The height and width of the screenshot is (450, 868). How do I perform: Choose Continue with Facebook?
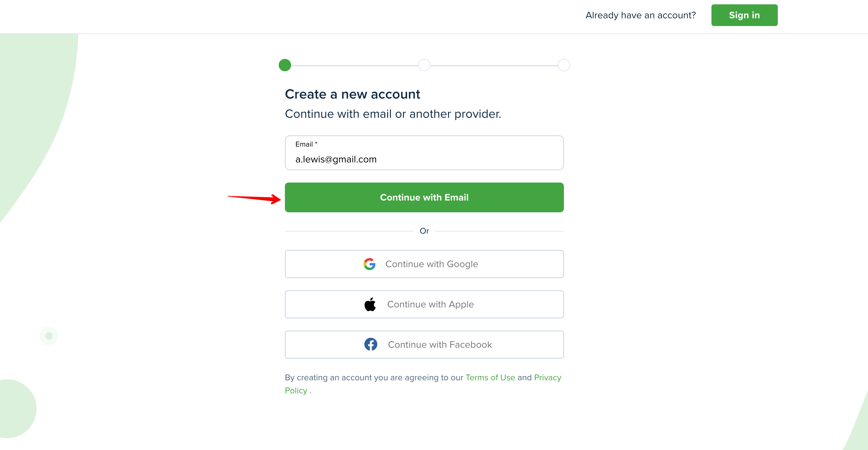pyautogui.click(x=424, y=345)
